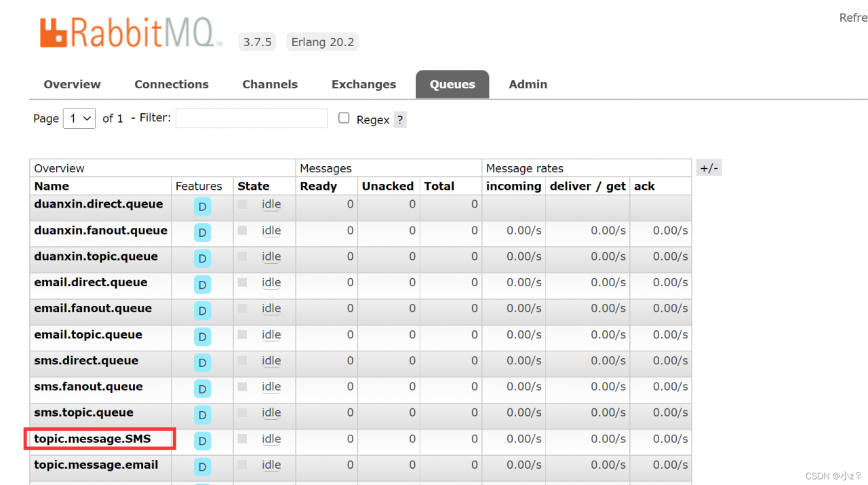Viewport: 868px width, 485px height.
Task: Click state indicator square for email.direct.queue
Action: [x=242, y=282]
